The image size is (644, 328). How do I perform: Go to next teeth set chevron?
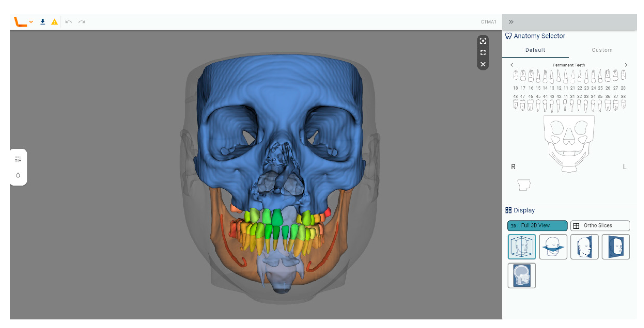pos(626,65)
